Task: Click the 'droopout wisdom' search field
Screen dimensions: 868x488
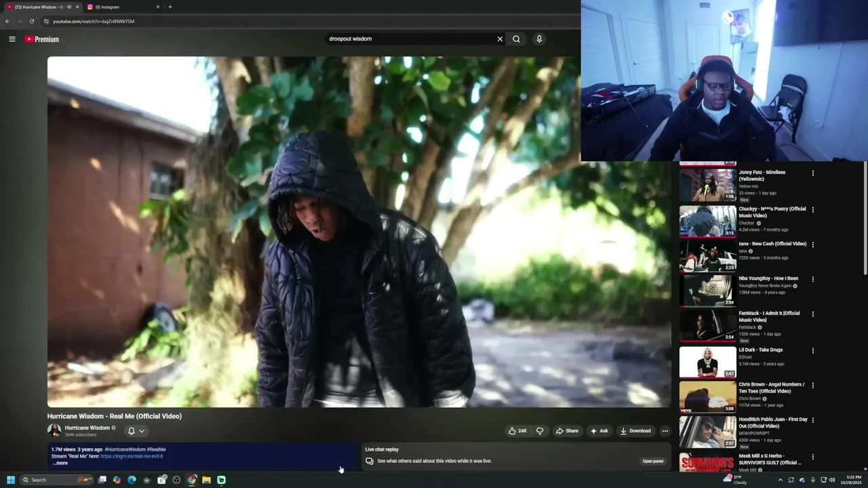Action: tap(410, 39)
